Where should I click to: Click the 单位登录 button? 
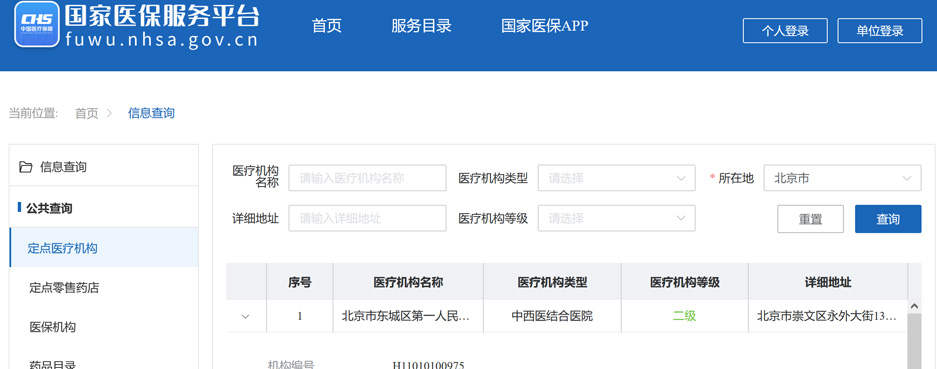880,31
